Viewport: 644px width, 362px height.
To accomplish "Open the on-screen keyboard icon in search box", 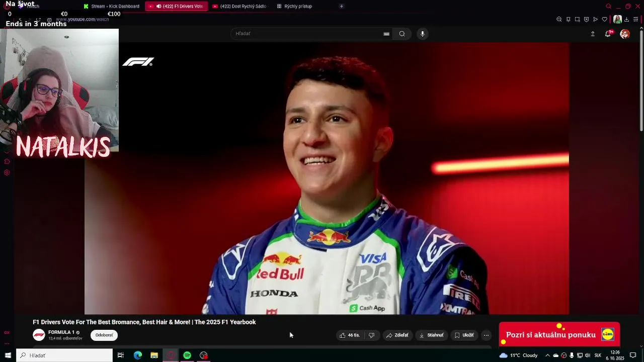I will pos(386,34).
